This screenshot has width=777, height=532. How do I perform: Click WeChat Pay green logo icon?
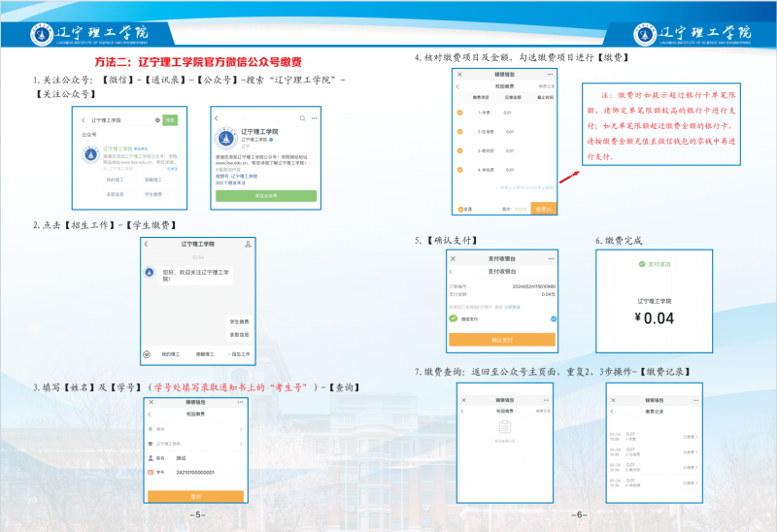pos(454,318)
